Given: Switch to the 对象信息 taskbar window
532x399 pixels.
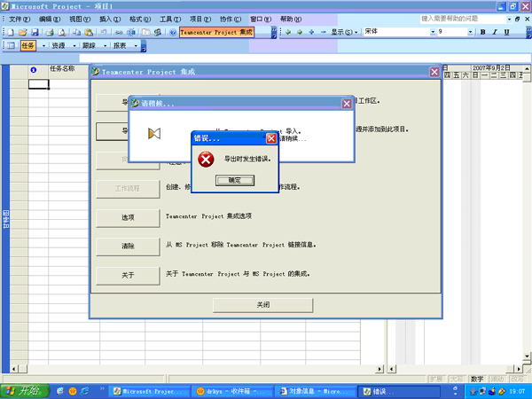Looking at the screenshot, I should pos(315,392).
